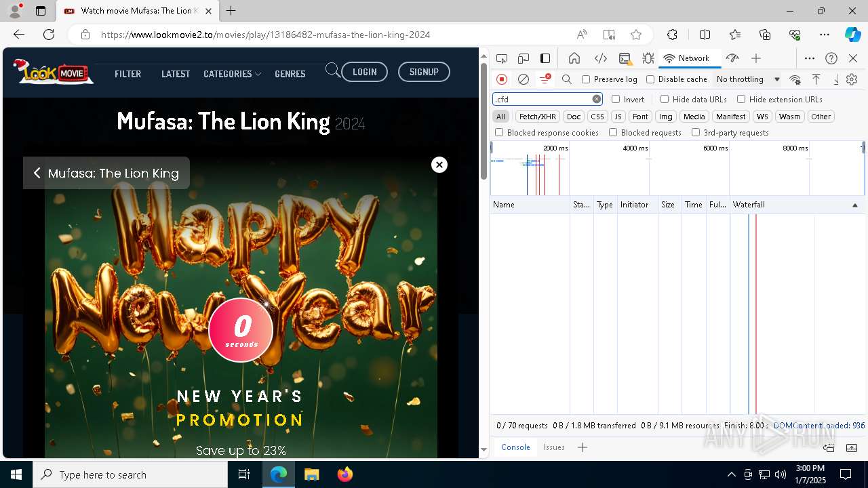Check Hide data URLs
868x488 pixels.
coord(665,99)
